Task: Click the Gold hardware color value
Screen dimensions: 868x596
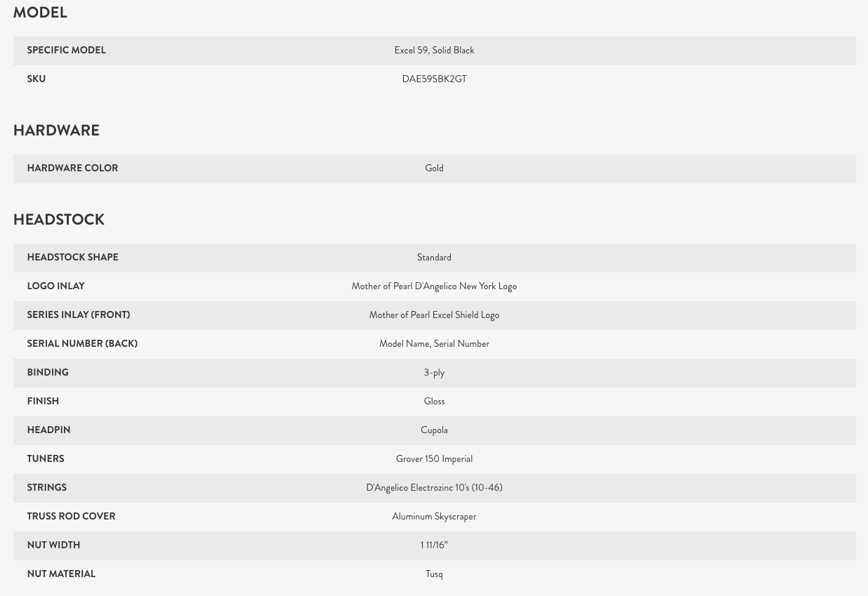Action: pyautogui.click(x=434, y=168)
